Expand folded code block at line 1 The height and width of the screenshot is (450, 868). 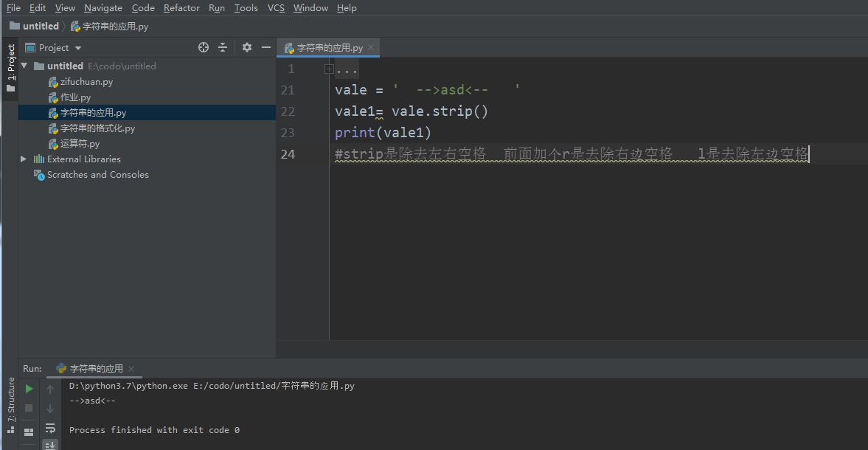click(x=328, y=69)
